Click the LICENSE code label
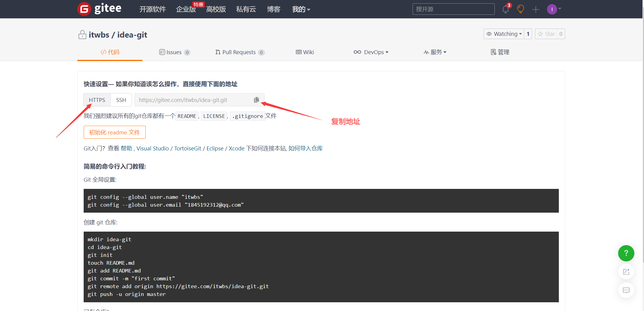 click(214, 116)
